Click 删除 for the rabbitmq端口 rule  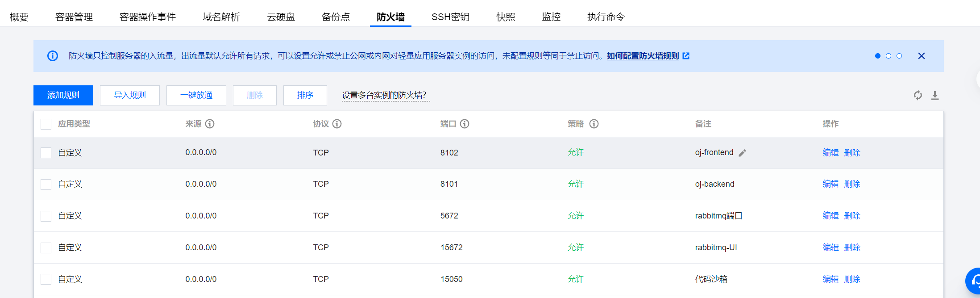point(852,216)
